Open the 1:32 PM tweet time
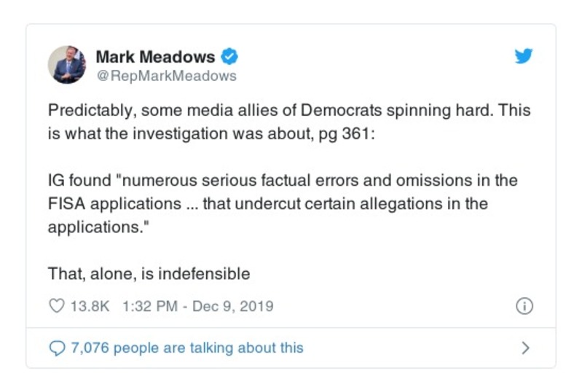 click(149, 306)
